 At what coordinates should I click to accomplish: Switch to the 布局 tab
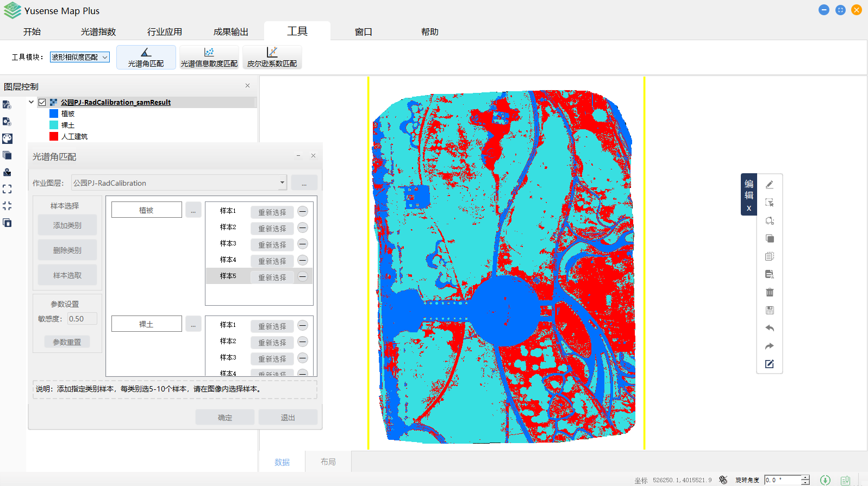[328, 462]
